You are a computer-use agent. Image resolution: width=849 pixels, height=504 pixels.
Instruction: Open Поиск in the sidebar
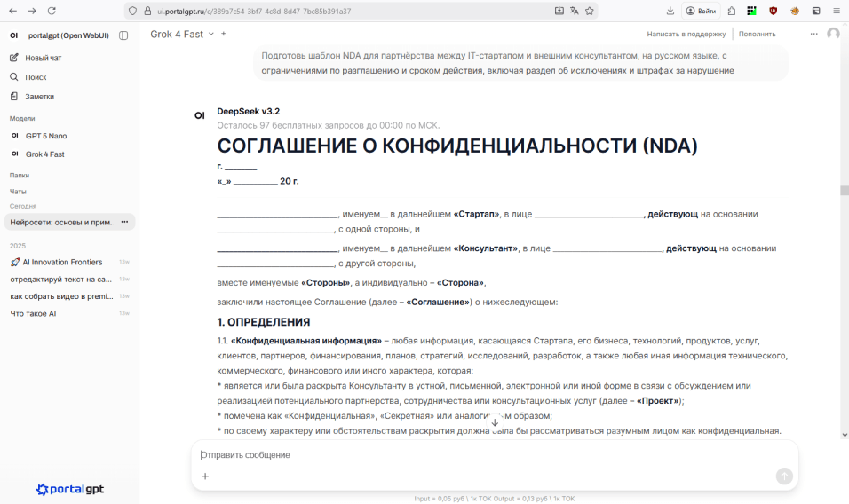[36, 77]
